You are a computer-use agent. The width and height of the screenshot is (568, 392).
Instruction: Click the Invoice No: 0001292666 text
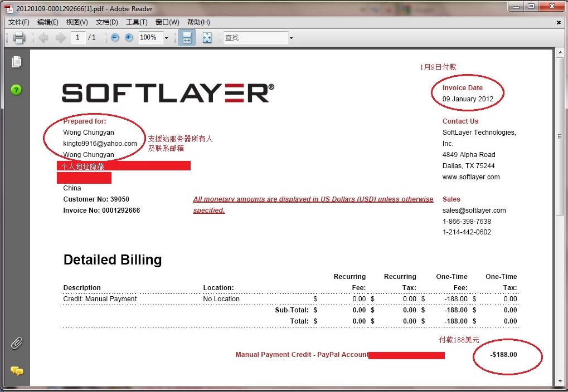point(101,210)
